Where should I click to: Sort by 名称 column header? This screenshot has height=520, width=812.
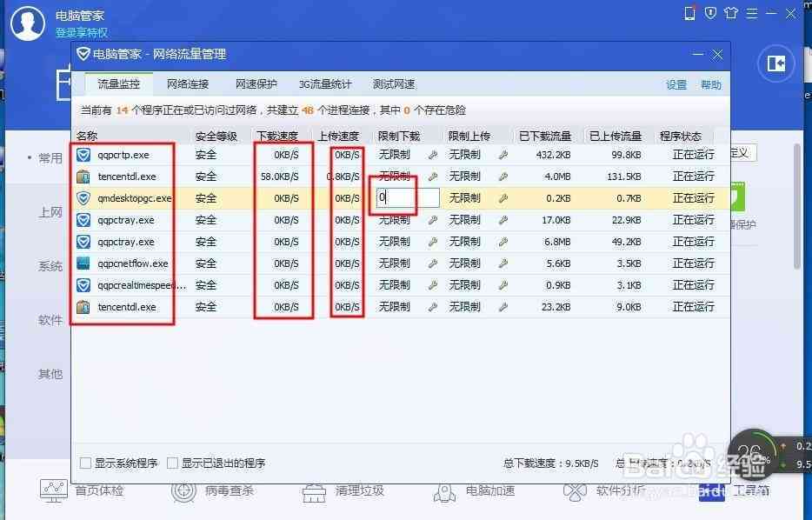(87, 137)
